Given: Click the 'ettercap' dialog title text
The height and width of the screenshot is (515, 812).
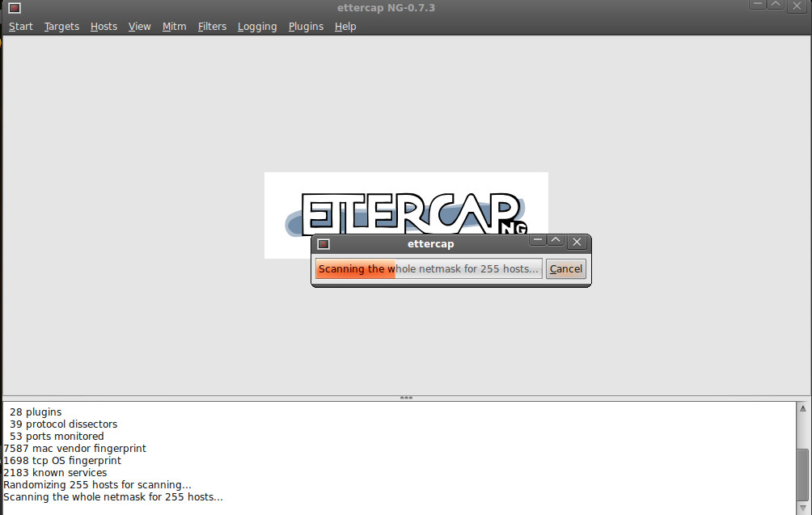Looking at the screenshot, I should click(x=430, y=244).
